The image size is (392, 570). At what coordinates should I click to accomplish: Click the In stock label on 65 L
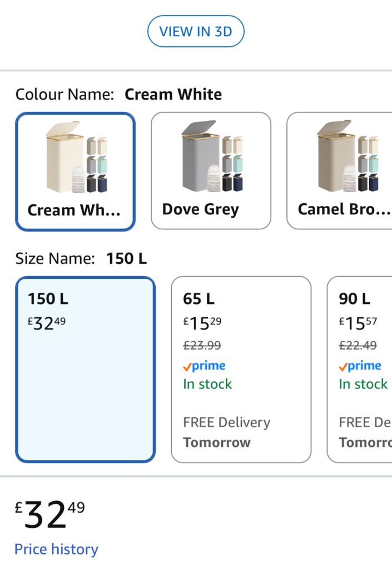207,384
